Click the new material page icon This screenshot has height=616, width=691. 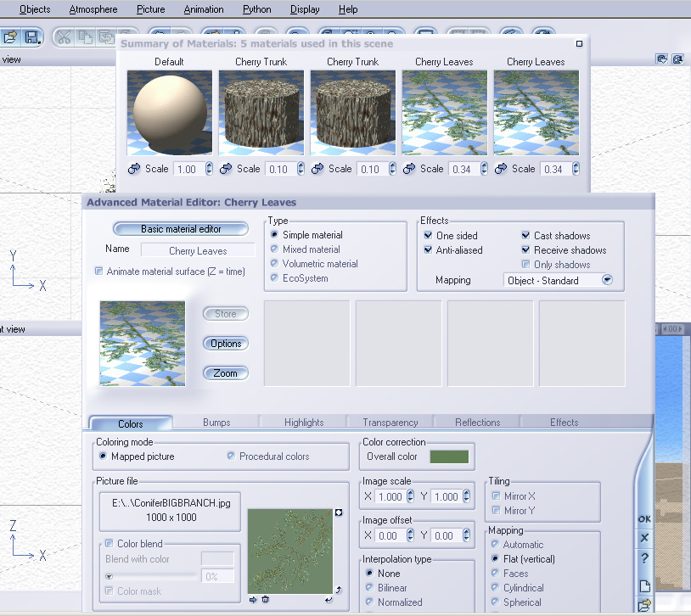click(644, 585)
